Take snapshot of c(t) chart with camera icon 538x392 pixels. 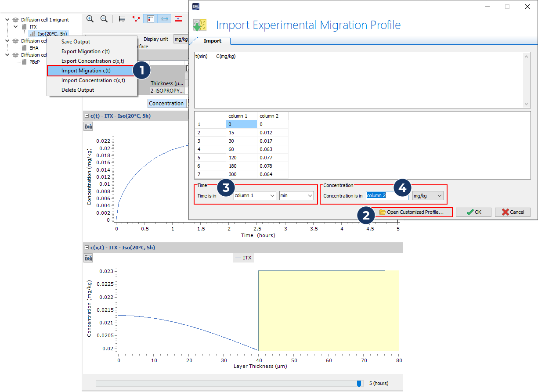click(x=88, y=126)
